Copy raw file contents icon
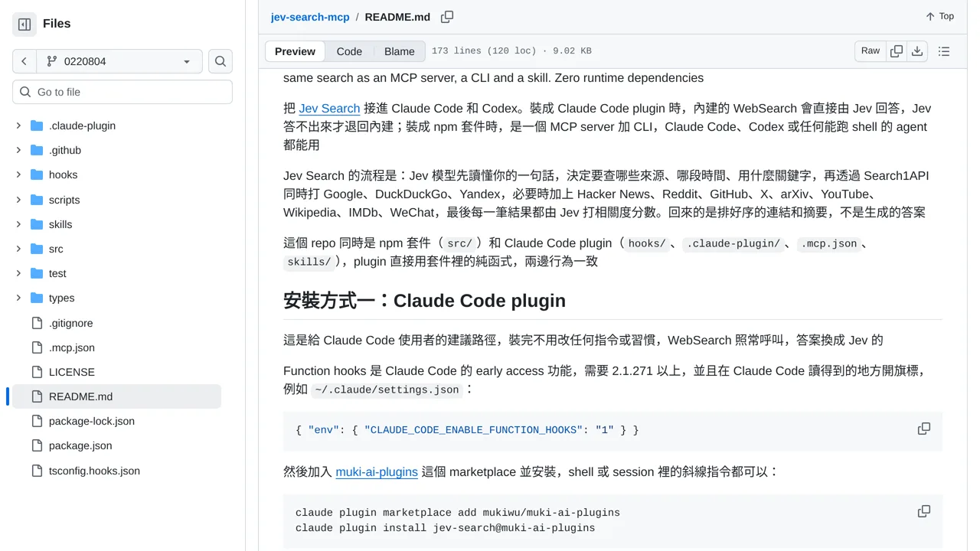The height and width of the screenshot is (551, 980). (897, 51)
